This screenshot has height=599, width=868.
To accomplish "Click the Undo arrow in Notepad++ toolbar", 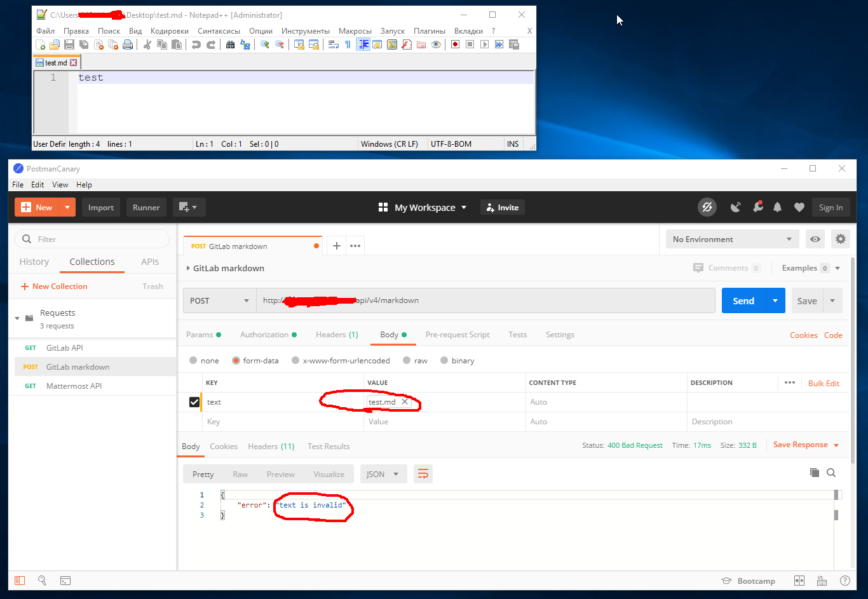I will pos(196,44).
